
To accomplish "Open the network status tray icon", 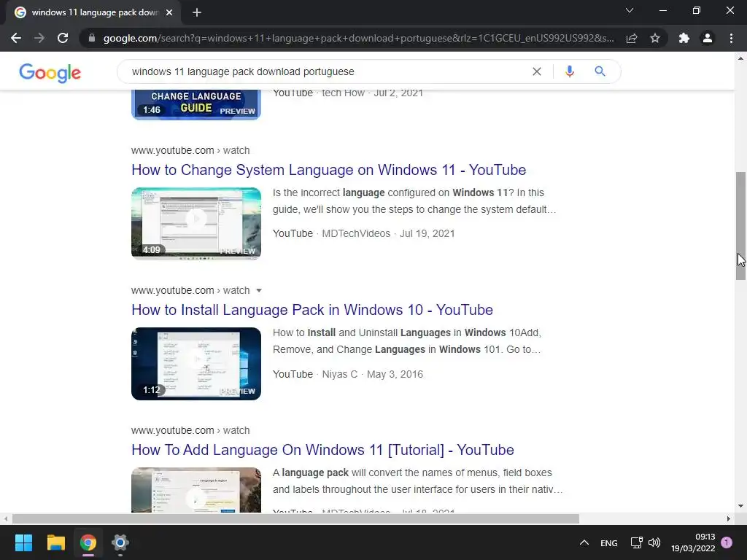I will [636, 542].
